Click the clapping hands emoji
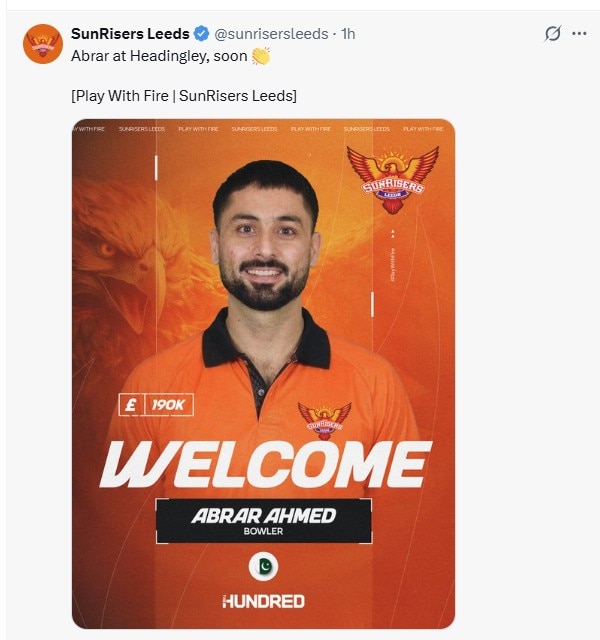The height and width of the screenshot is (640, 600). point(260,56)
